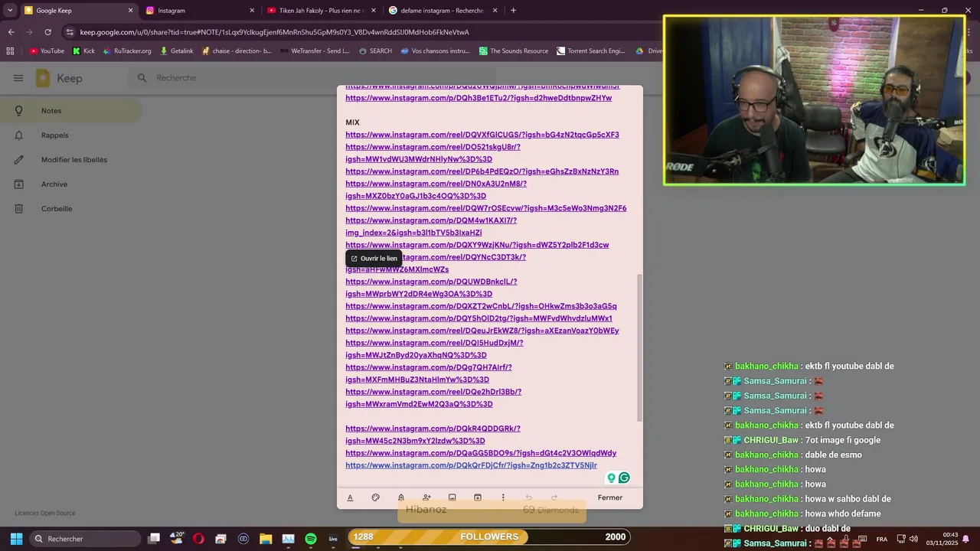Add image to the note
Viewport: 980px width, 551px height.
click(x=452, y=497)
